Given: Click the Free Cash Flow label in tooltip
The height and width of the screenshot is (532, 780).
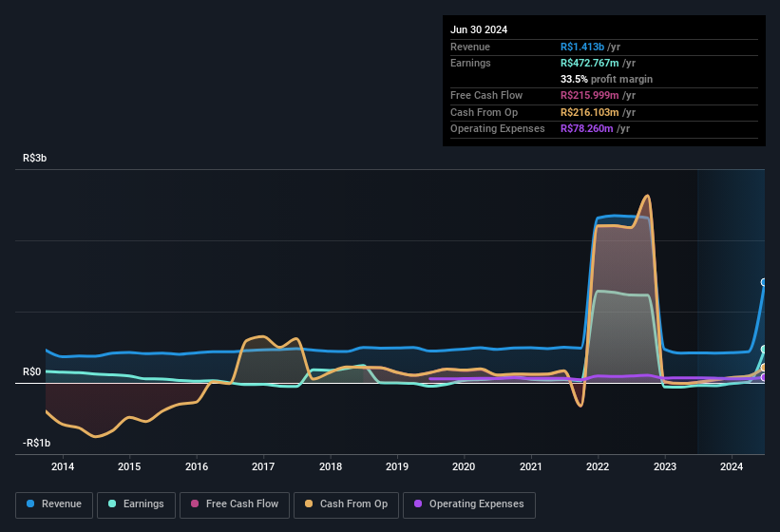Looking at the screenshot, I should 486,95.
